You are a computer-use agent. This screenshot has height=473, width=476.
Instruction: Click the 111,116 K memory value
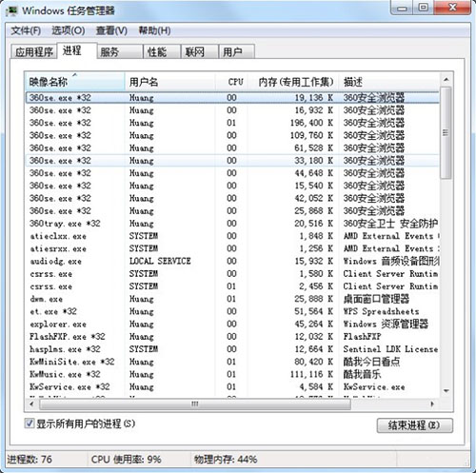[x=311, y=374]
